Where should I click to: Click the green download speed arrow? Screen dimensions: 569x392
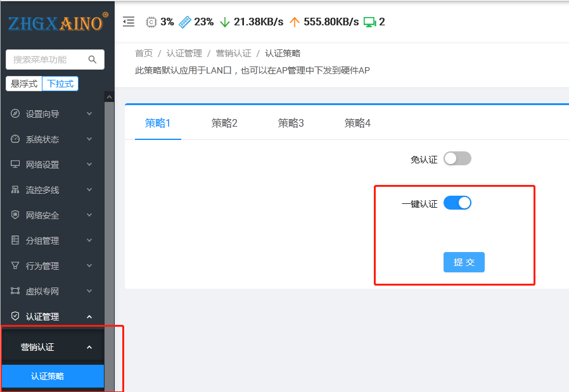(224, 22)
